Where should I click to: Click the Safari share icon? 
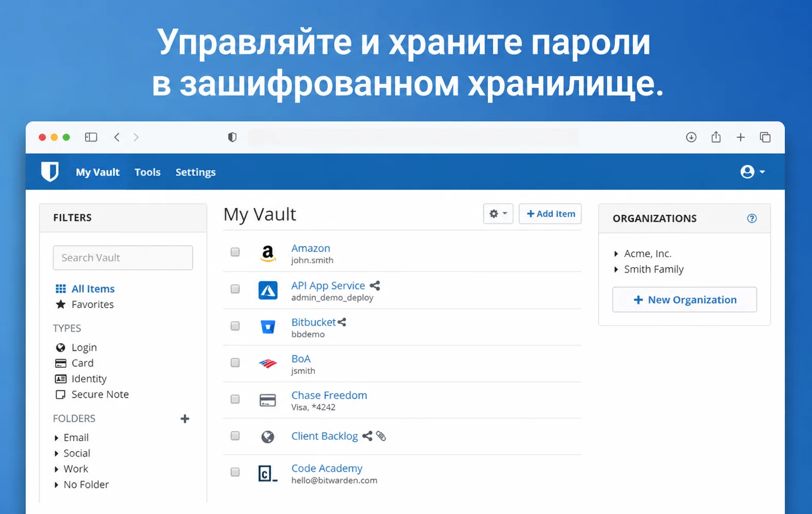(x=716, y=136)
